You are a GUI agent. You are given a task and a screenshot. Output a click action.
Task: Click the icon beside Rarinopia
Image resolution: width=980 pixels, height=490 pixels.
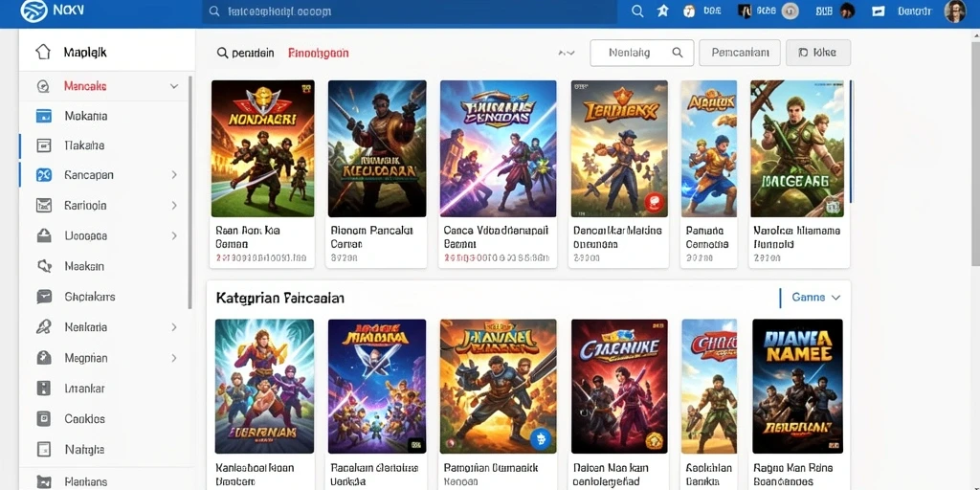click(44, 205)
